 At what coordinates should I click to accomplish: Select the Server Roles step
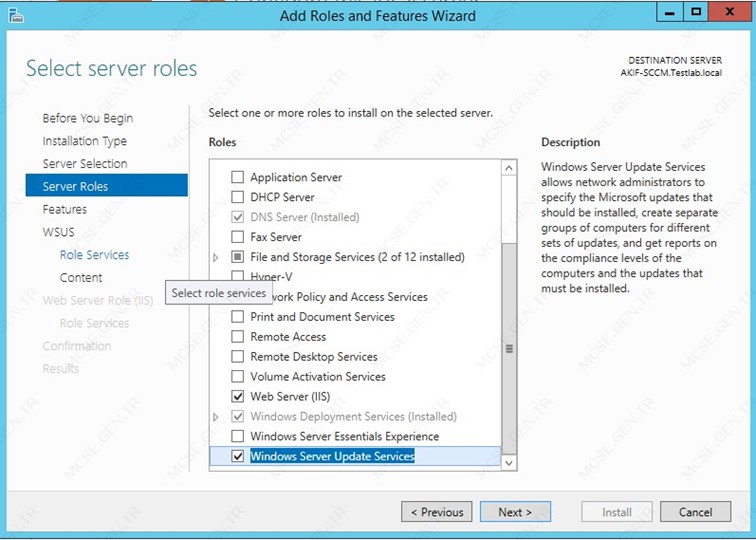[107, 186]
